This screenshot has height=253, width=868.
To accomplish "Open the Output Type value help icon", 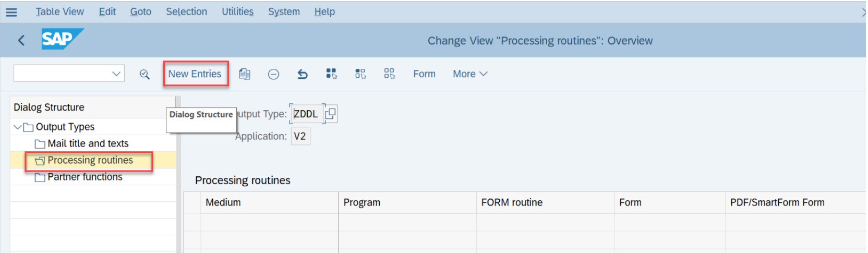I will pos(331,113).
